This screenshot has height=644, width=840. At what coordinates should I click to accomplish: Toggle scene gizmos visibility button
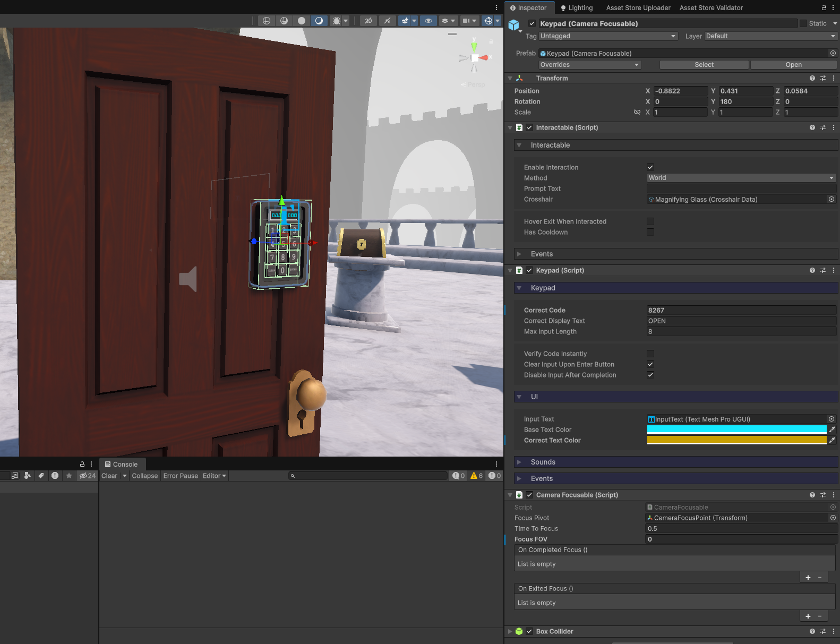click(488, 21)
